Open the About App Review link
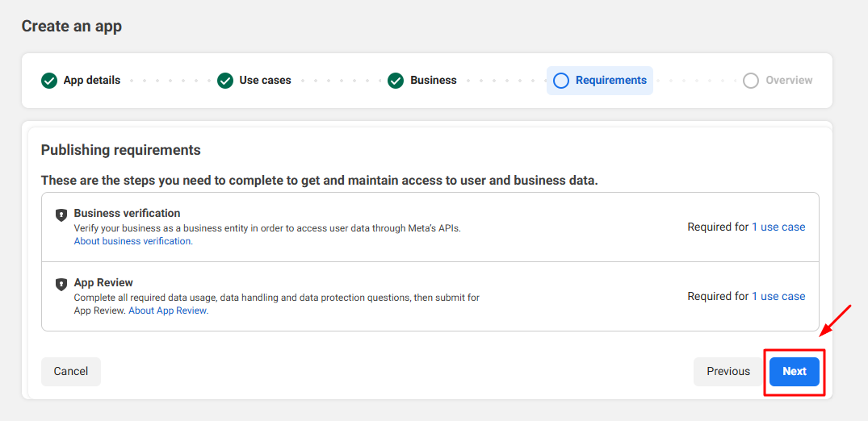 point(168,311)
